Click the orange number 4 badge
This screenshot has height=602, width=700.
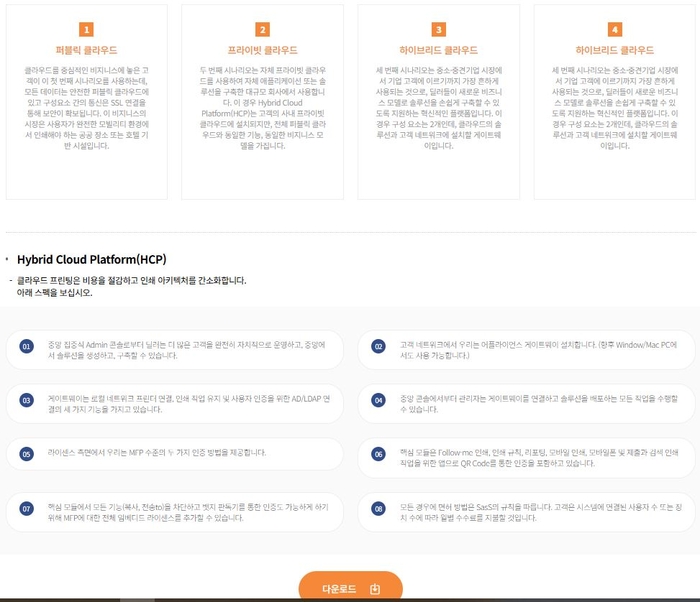pyautogui.click(x=615, y=29)
